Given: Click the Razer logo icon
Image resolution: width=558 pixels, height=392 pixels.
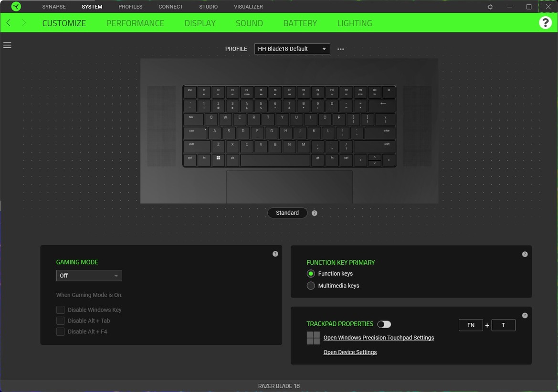Looking at the screenshot, I should coord(16,6).
